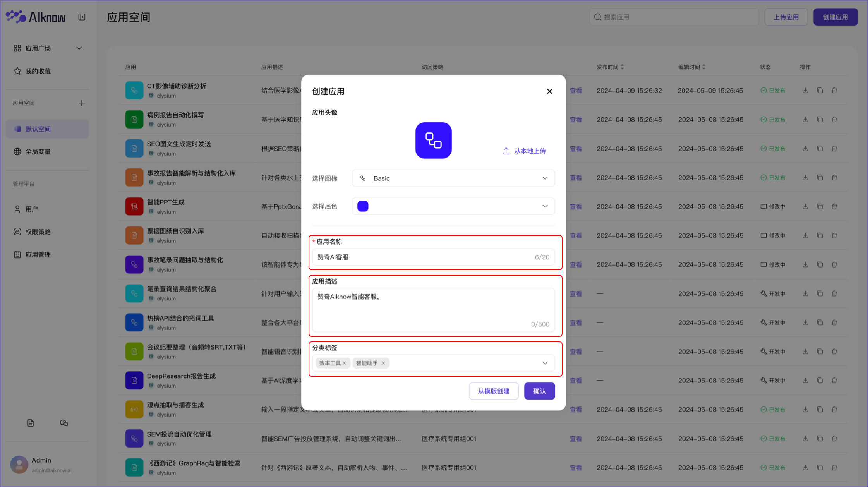The width and height of the screenshot is (868, 487).
Task: Remove the 效率工具 tag with its X
Action: (344, 363)
